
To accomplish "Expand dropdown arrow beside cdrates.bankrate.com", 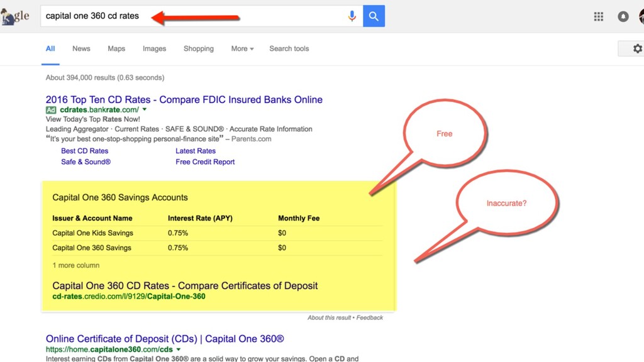I will (x=145, y=109).
